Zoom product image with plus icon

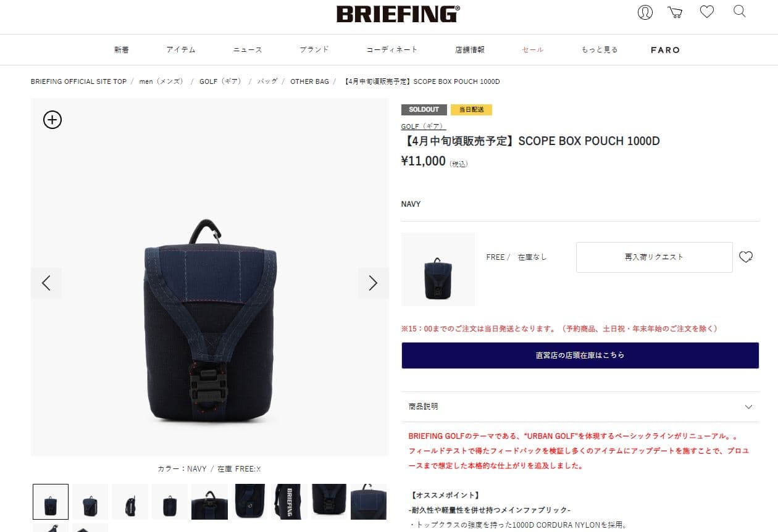[x=52, y=119]
